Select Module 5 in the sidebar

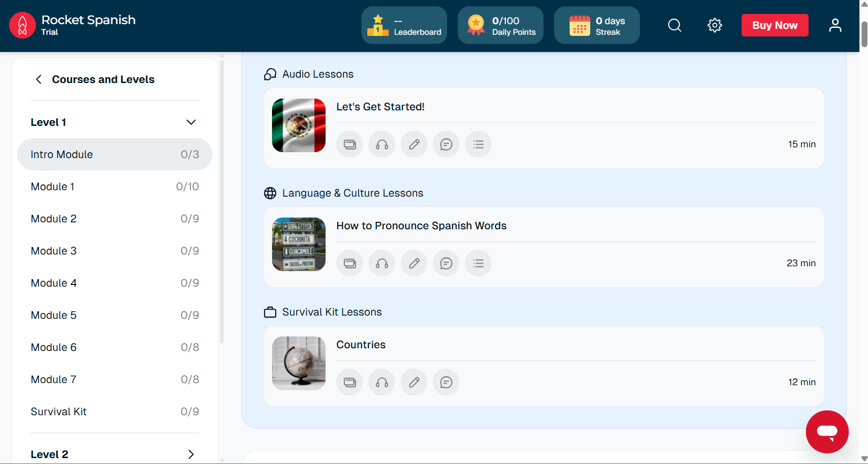point(115,315)
